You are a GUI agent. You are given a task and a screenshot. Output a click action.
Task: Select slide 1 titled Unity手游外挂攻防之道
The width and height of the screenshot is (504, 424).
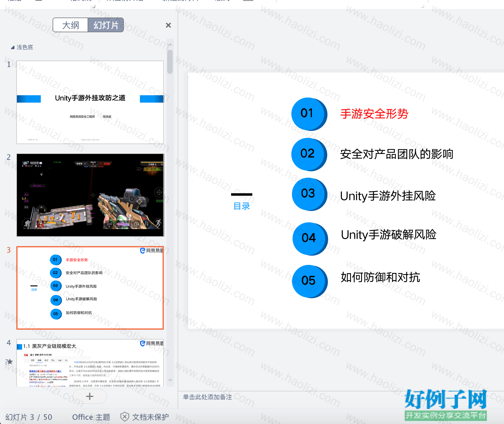[x=90, y=102]
